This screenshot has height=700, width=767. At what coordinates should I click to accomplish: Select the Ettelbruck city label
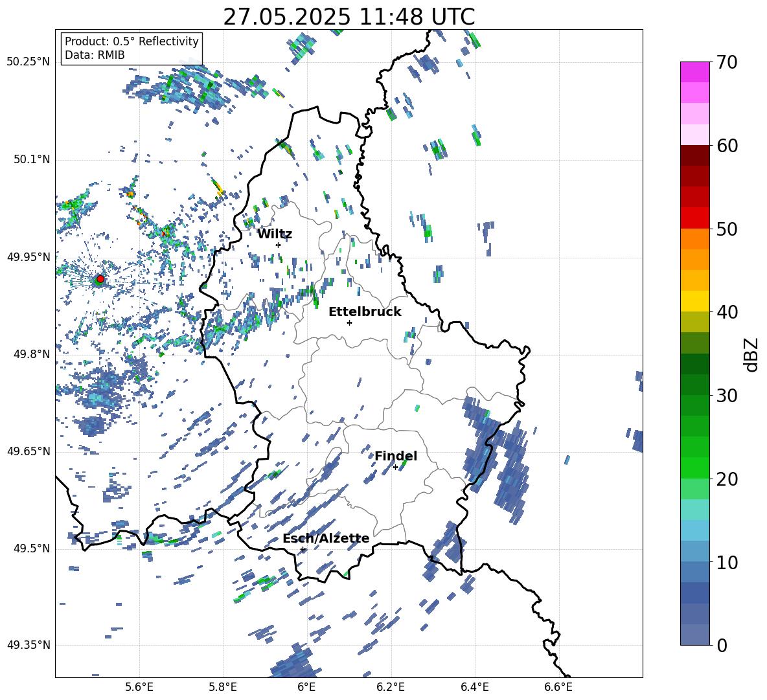tap(365, 312)
